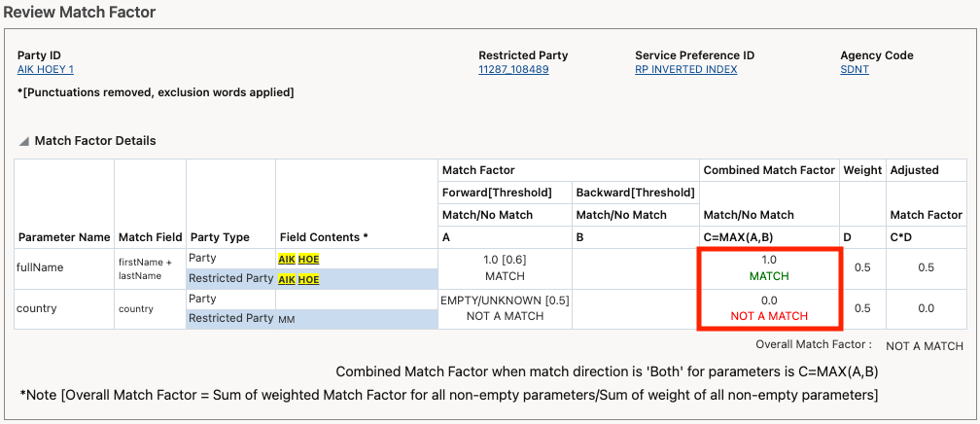Click the firstName + lastName match field cell
980x424 pixels.
[150, 268]
